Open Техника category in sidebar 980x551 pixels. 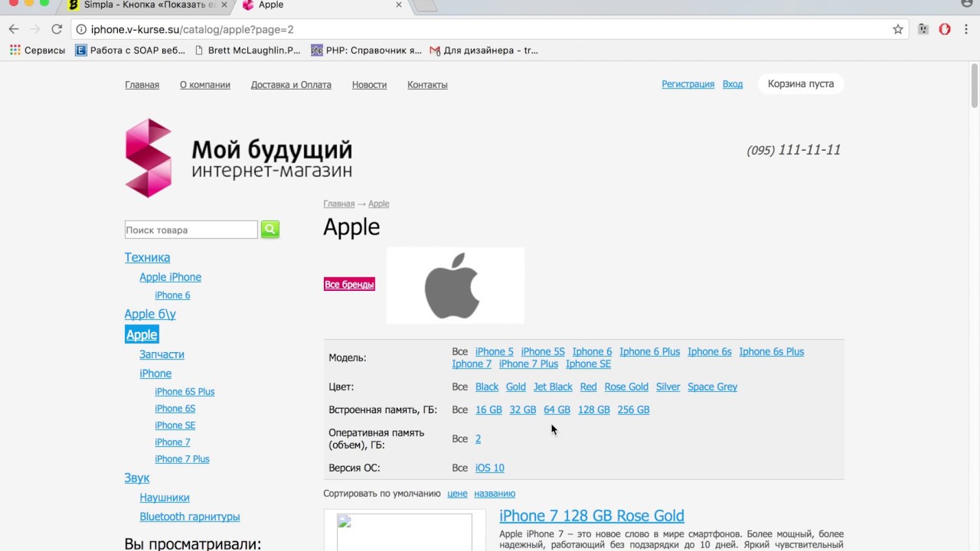coord(148,258)
